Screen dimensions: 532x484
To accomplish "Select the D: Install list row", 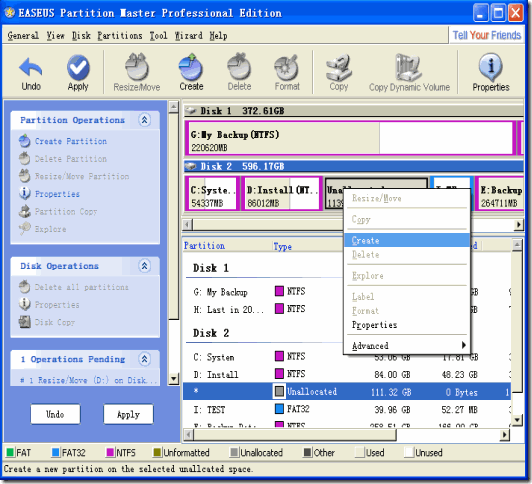I will tap(347, 374).
